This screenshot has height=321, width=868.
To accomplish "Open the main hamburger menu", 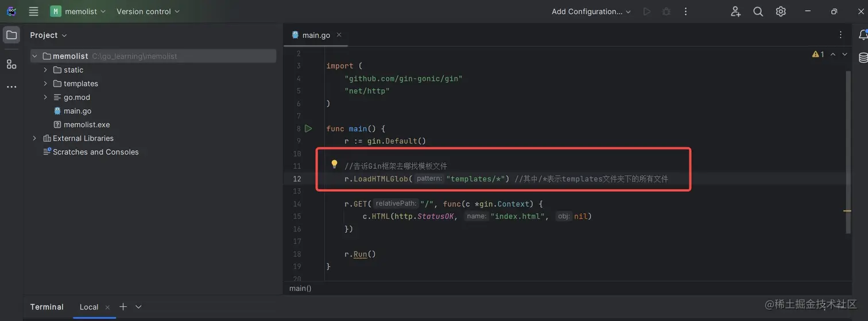I will [x=33, y=11].
